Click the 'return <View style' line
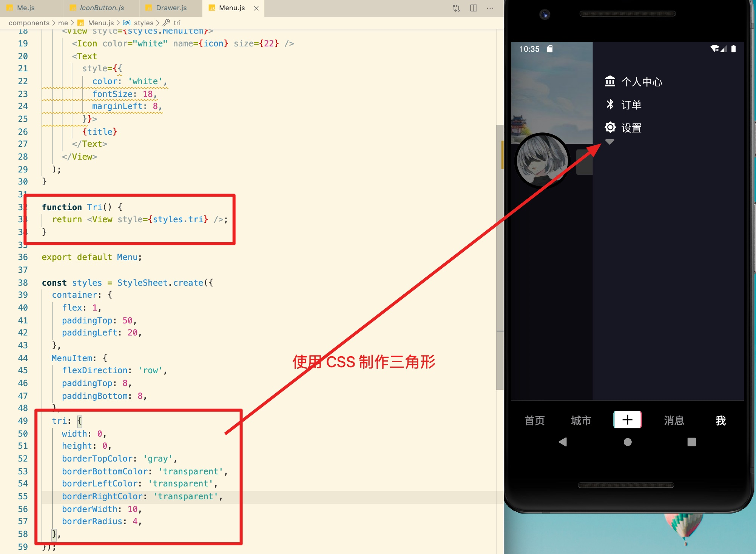The height and width of the screenshot is (554, 756). coord(140,220)
